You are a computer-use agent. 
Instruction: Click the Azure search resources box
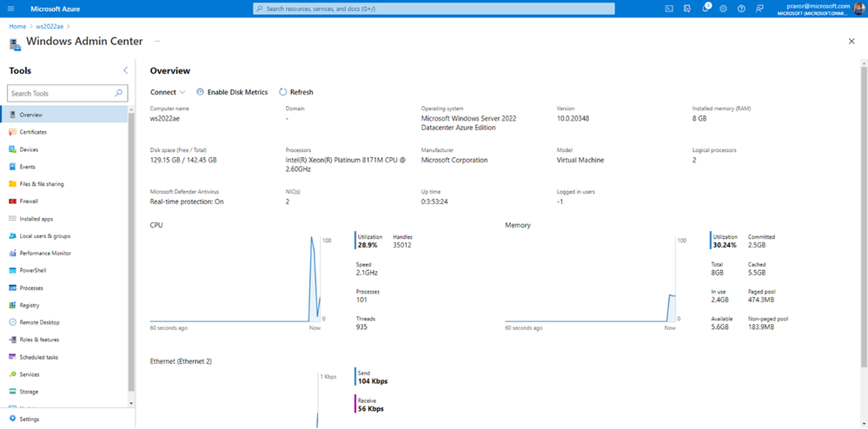434,9
